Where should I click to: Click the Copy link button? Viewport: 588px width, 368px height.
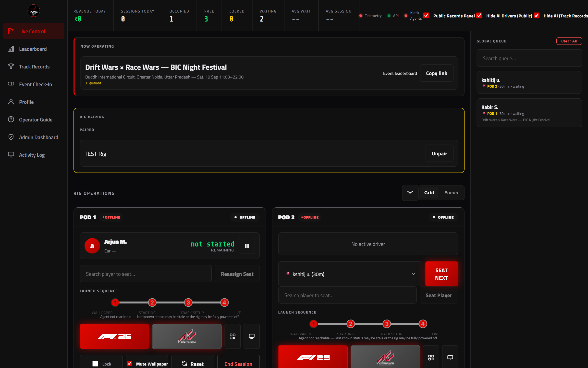click(437, 73)
